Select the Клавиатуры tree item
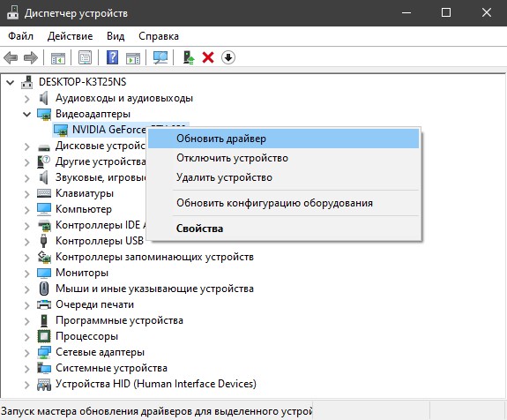The width and height of the screenshot is (507, 420). tap(85, 193)
